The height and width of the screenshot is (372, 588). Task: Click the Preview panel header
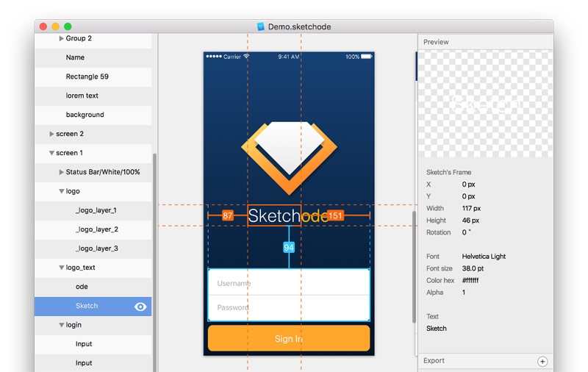486,42
